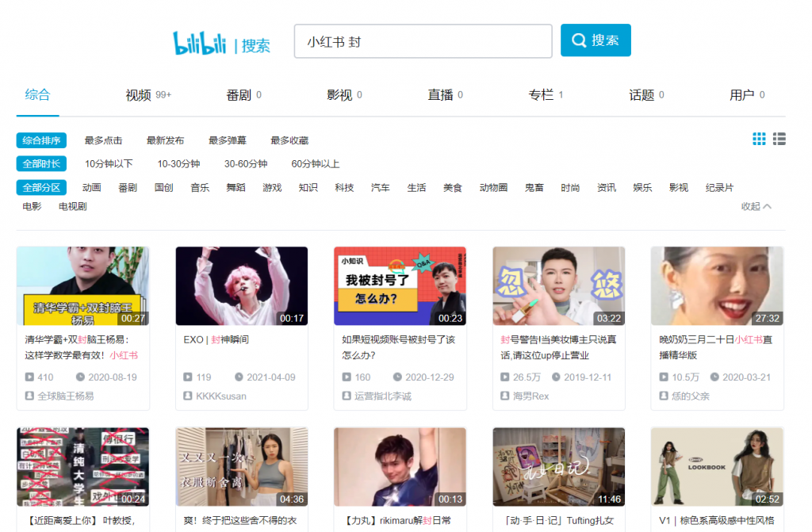Image resolution: width=812 pixels, height=532 pixels.
Task: Focus the search box containing 小红书 封
Action: pos(423,41)
